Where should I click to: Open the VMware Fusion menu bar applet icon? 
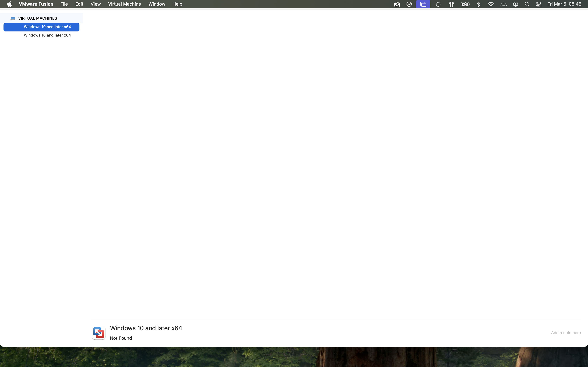pos(423,4)
